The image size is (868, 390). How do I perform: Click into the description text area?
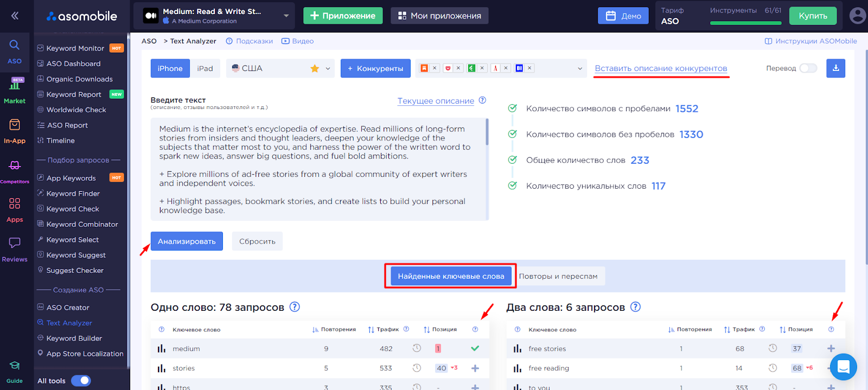click(x=319, y=169)
